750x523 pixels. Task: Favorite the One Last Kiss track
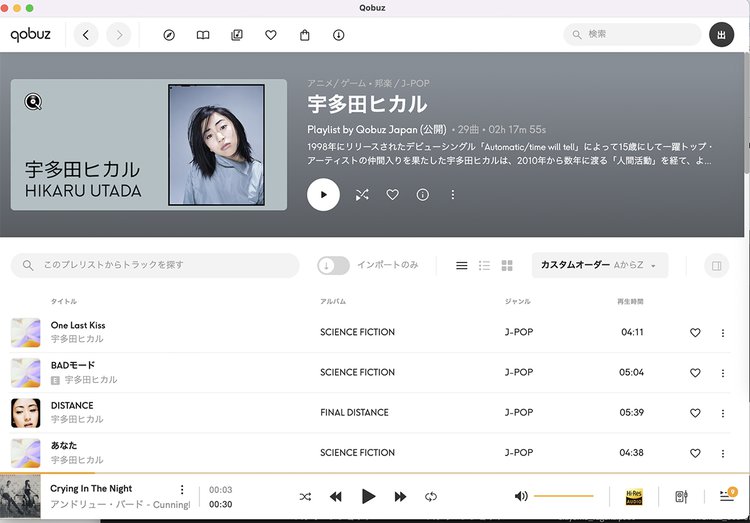[x=695, y=333]
